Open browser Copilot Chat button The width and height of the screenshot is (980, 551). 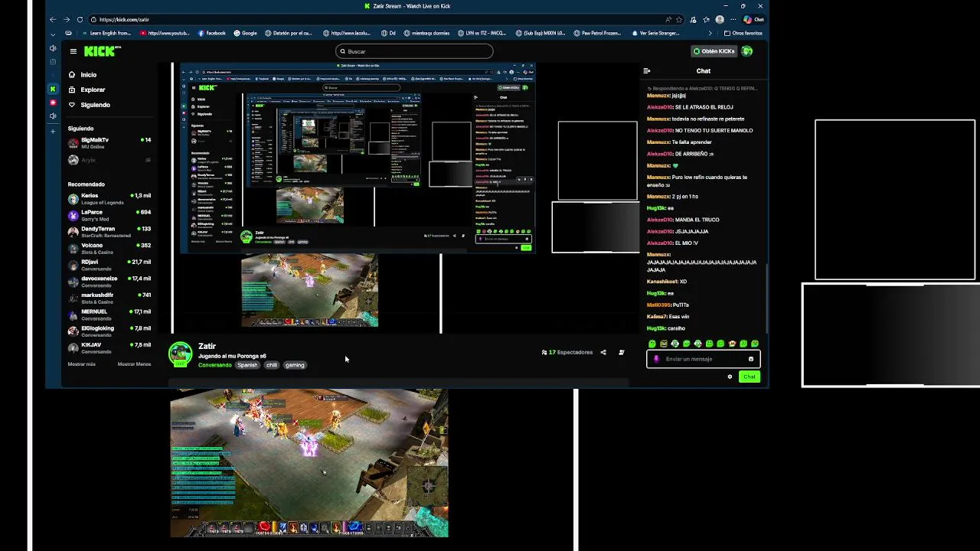pos(755,19)
